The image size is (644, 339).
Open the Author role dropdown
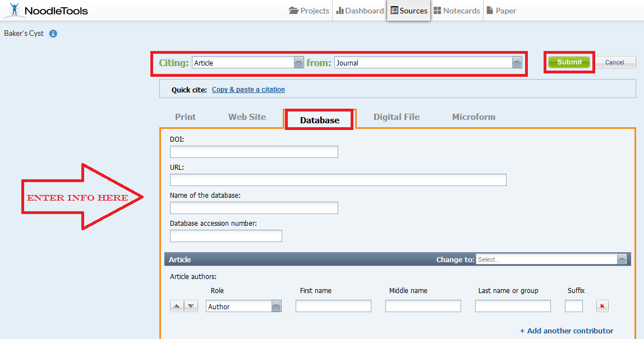[x=243, y=307]
